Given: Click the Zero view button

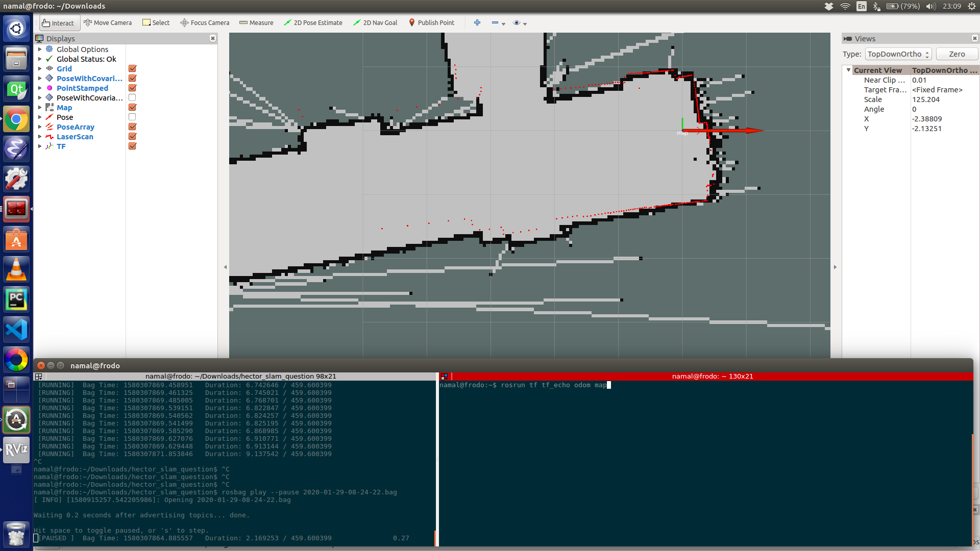Looking at the screenshot, I should click(957, 54).
